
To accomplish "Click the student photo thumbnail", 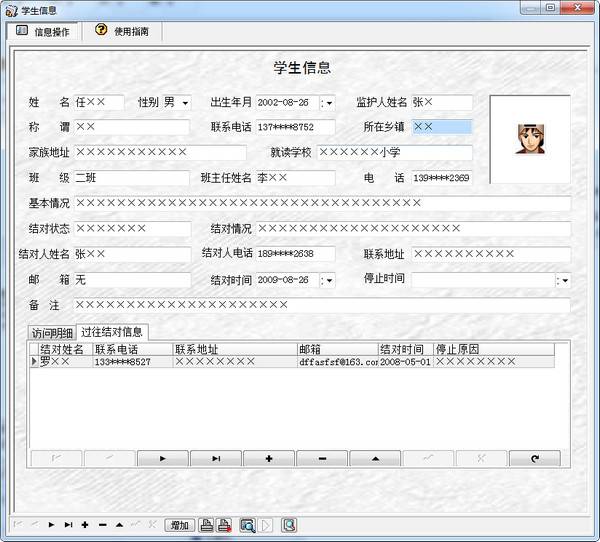I will pos(529,137).
